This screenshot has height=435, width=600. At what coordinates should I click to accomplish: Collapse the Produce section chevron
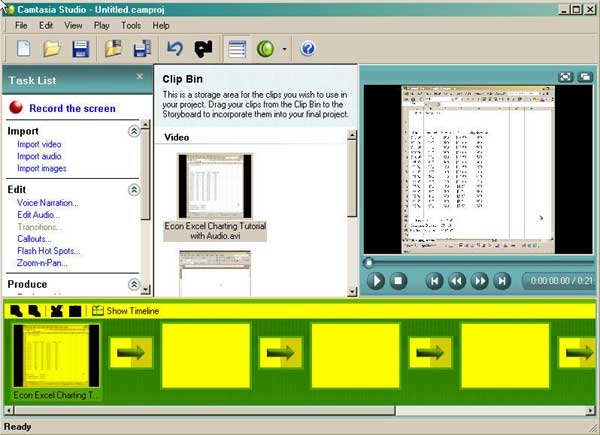(x=134, y=284)
